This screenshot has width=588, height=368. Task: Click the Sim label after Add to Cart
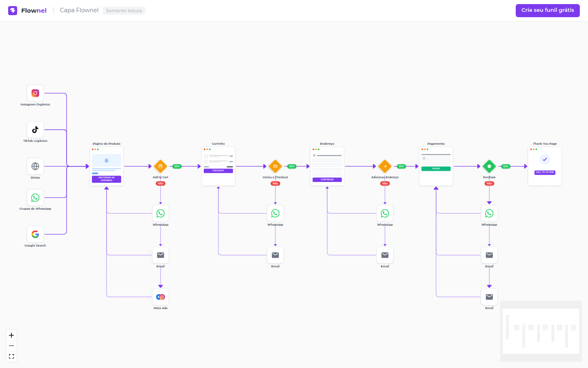pyautogui.click(x=177, y=166)
